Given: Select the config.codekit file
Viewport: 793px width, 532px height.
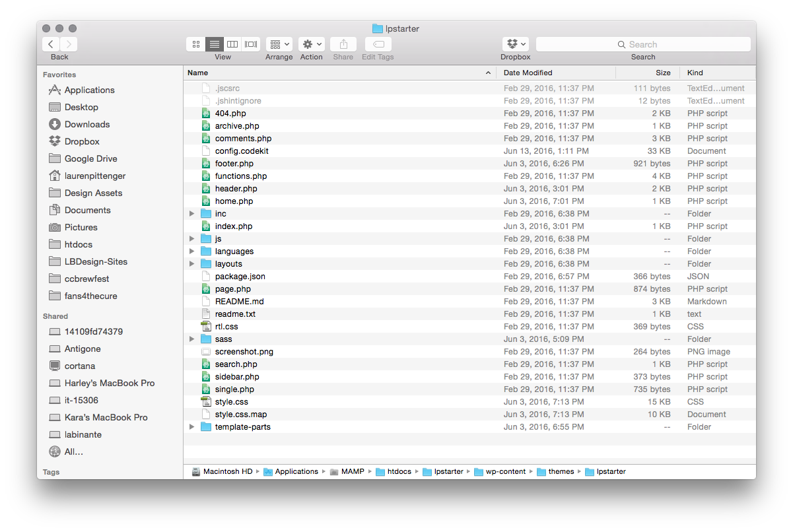Looking at the screenshot, I should [469, 151].
